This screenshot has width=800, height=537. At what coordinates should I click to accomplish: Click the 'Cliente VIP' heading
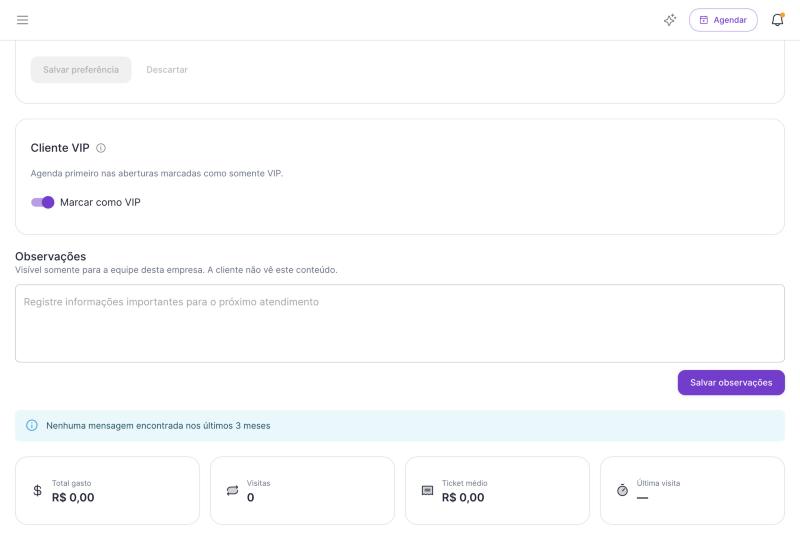pos(60,148)
